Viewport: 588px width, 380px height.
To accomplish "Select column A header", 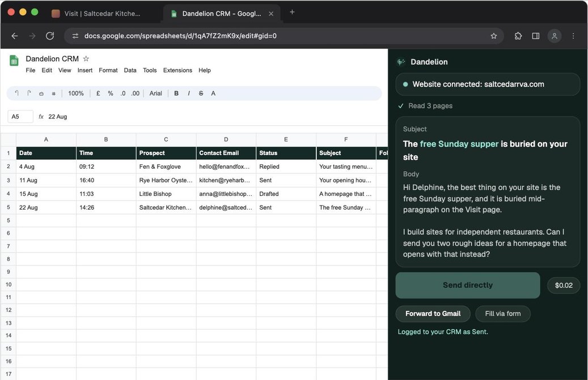I will [x=46, y=139].
